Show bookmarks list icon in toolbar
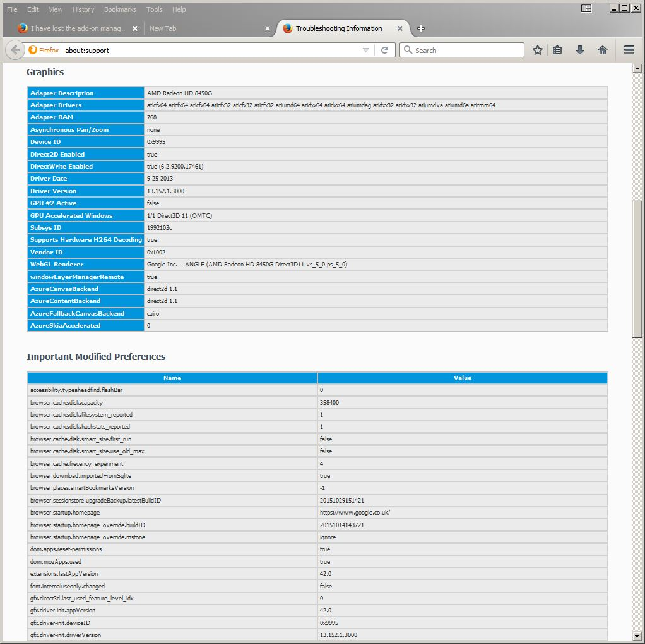Screen dimensions: 645x644 point(557,50)
